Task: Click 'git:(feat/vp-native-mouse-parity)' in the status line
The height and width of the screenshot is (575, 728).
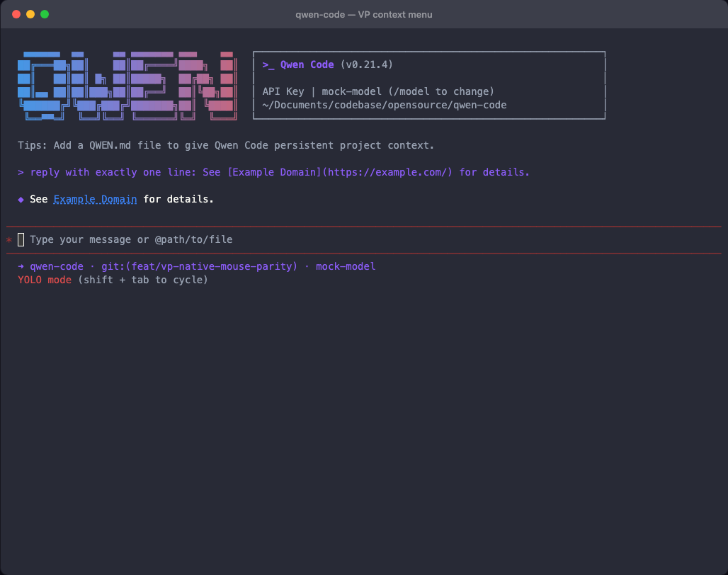Action: pyautogui.click(x=199, y=266)
